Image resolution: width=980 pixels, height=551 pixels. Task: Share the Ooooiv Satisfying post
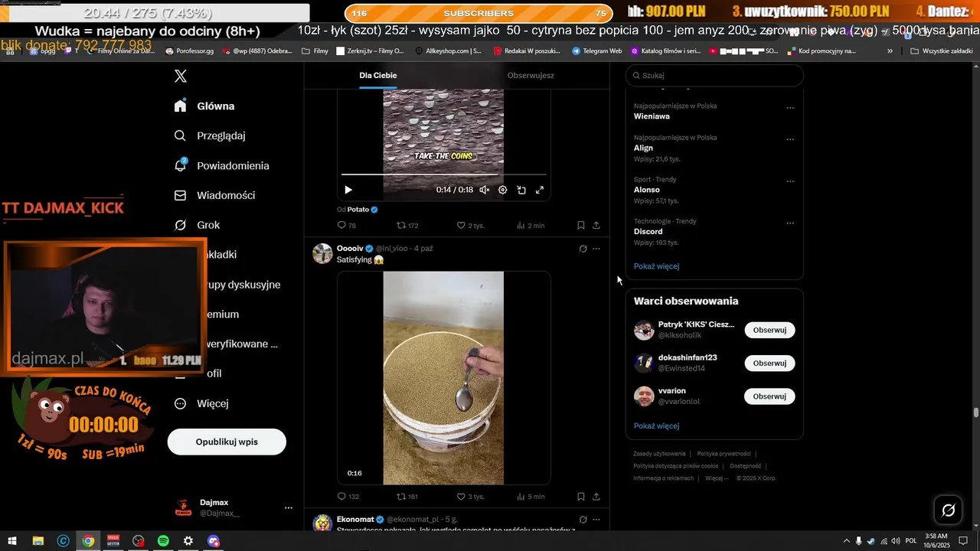point(596,497)
